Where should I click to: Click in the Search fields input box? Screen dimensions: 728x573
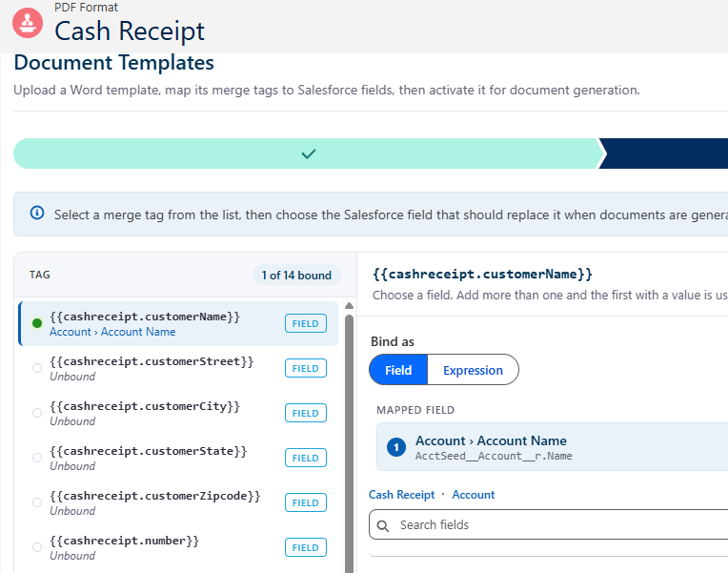click(548, 524)
